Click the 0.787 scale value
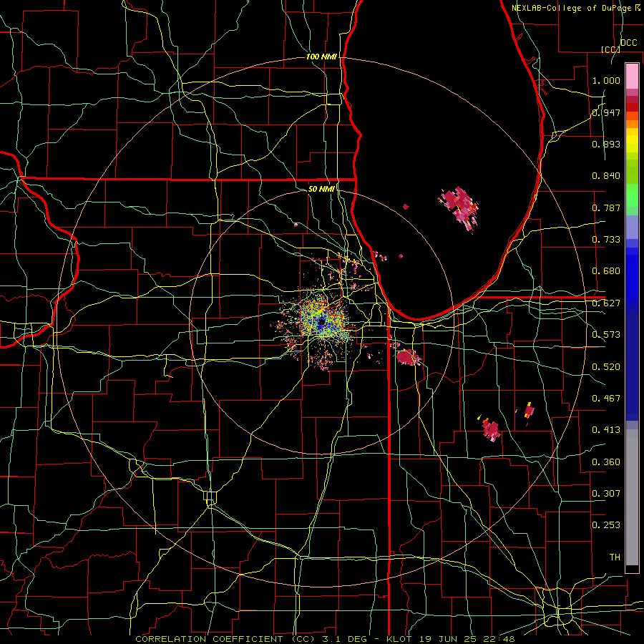The width and height of the screenshot is (644, 644). [x=606, y=208]
